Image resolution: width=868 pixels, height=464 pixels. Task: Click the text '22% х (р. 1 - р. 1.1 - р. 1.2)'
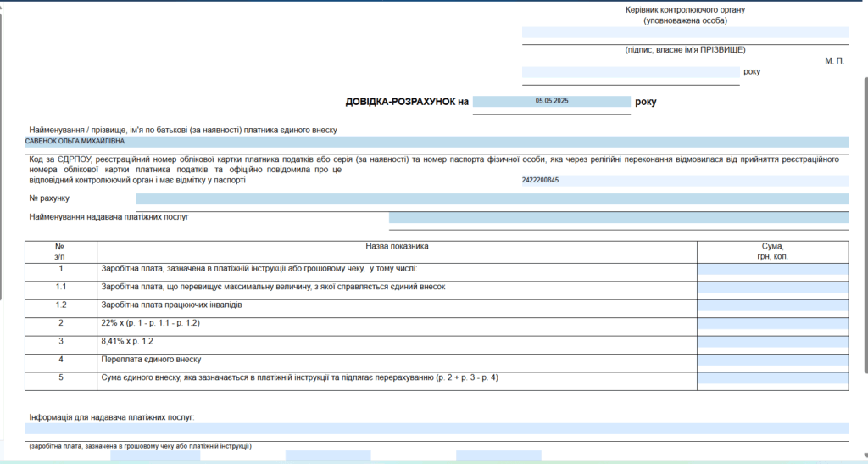tap(151, 323)
